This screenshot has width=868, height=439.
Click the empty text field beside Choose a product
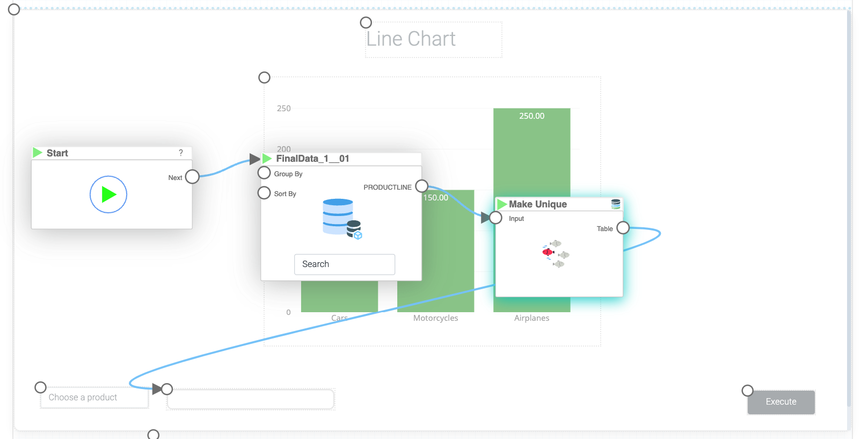[251, 399]
